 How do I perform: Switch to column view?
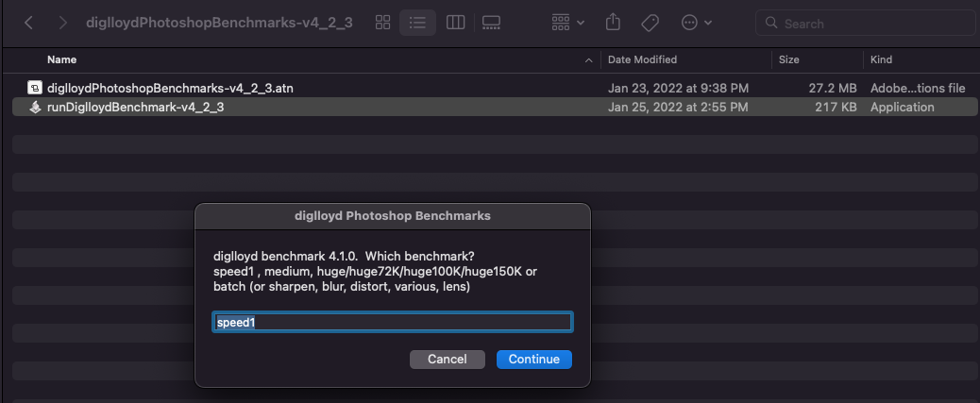pos(456,23)
